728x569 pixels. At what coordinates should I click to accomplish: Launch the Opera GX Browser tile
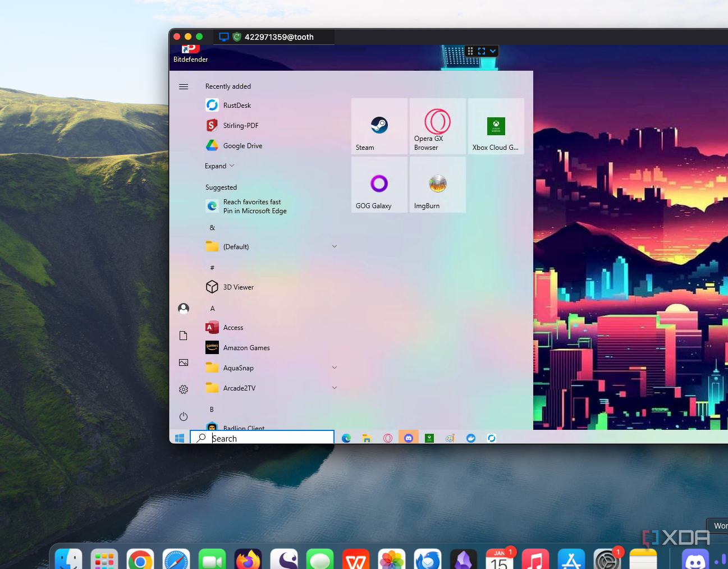(438, 126)
